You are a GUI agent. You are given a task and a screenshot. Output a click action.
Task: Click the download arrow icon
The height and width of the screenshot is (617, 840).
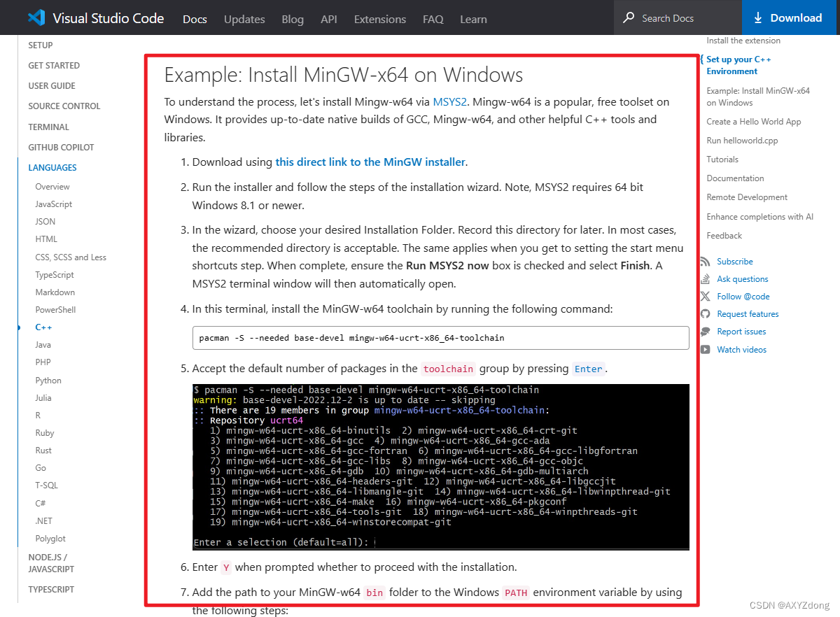[x=757, y=18]
